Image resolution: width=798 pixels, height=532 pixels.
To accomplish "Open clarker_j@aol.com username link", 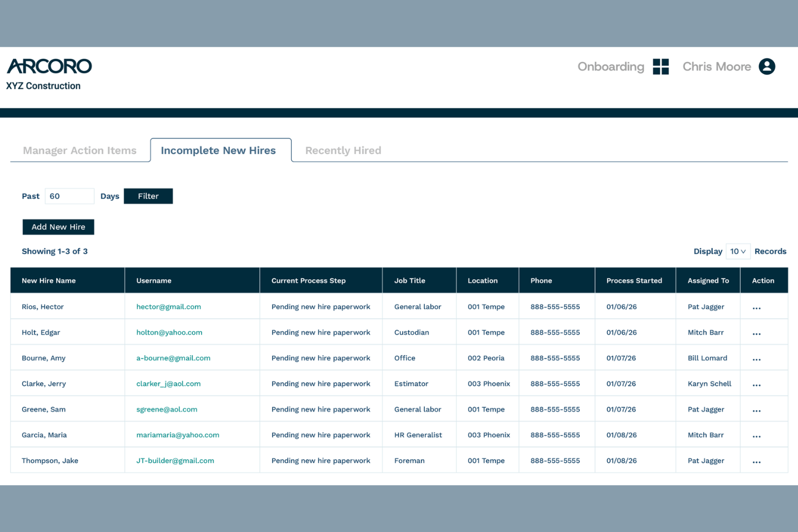I will tap(168, 384).
